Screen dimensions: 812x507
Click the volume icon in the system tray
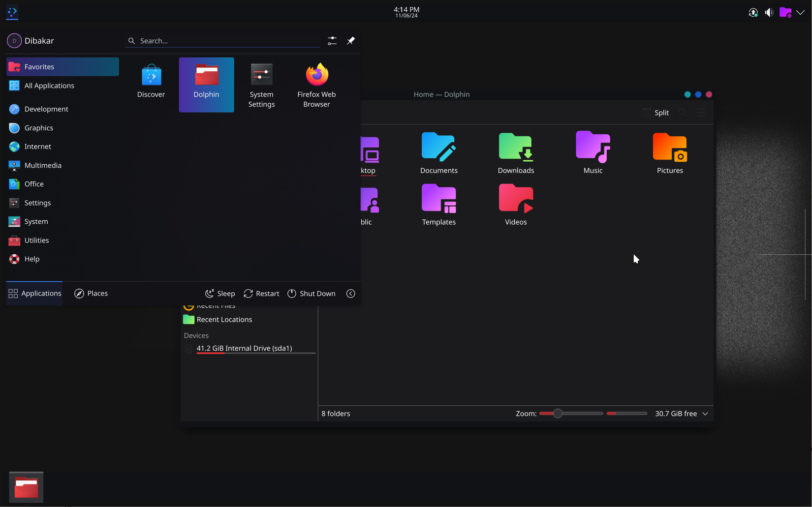(x=769, y=12)
